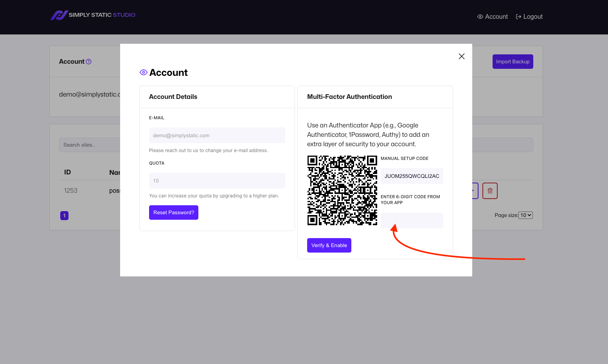Click the Logout link
608x364 pixels.
pyautogui.click(x=529, y=16)
